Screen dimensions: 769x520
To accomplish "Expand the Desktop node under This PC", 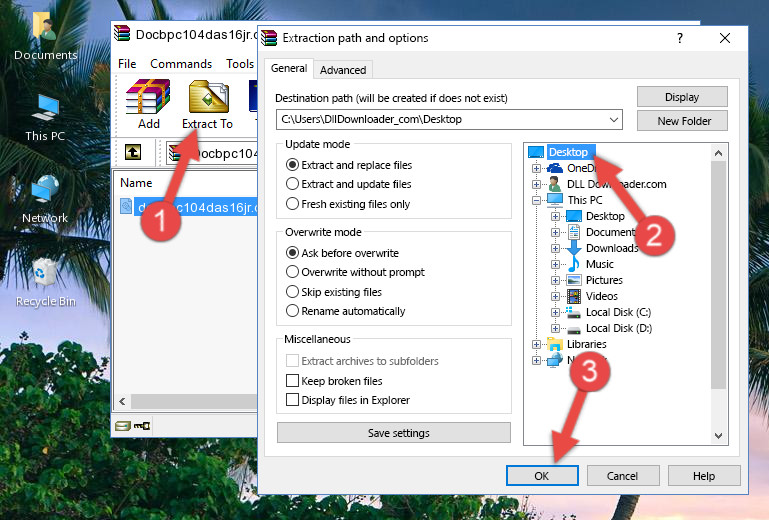I will 555,216.
